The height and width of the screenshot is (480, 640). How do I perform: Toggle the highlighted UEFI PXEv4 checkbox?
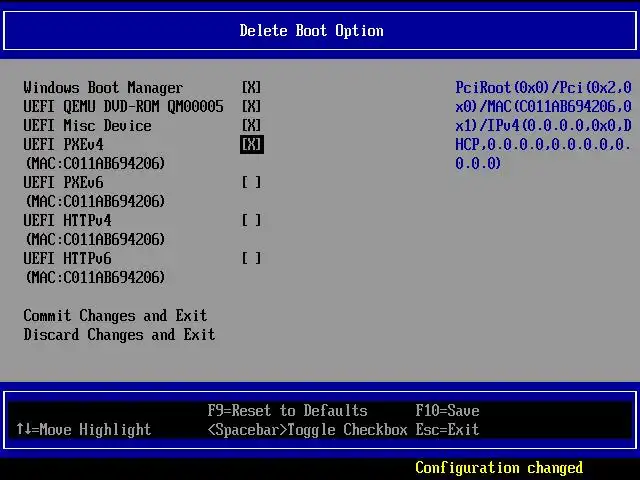click(x=252, y=144)
